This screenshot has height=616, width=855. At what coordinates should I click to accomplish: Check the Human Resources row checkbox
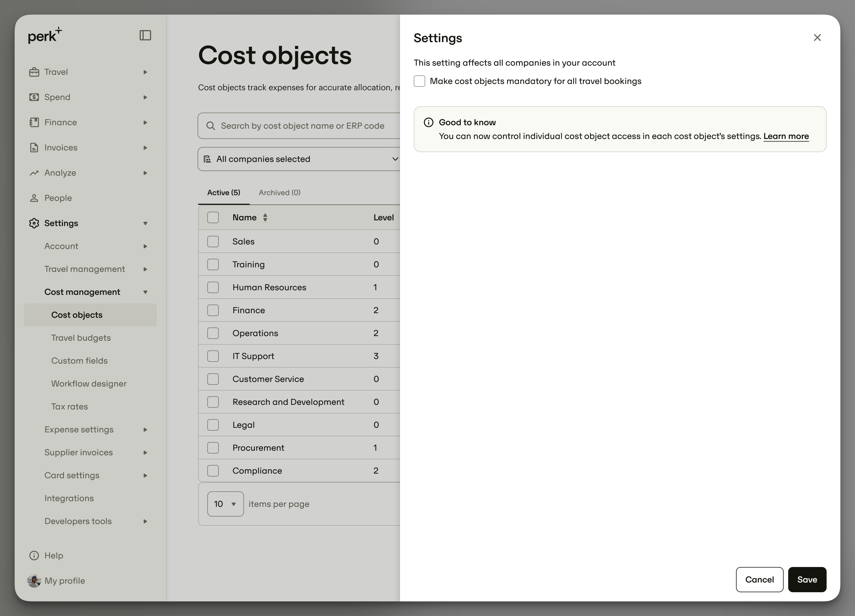click(x=213, y=287)
